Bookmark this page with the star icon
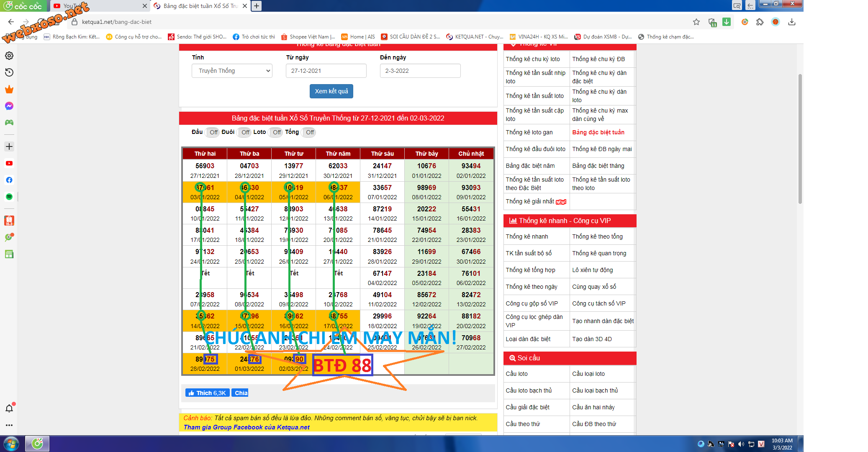This screenshot has width=868, height=452. [696, 22]
